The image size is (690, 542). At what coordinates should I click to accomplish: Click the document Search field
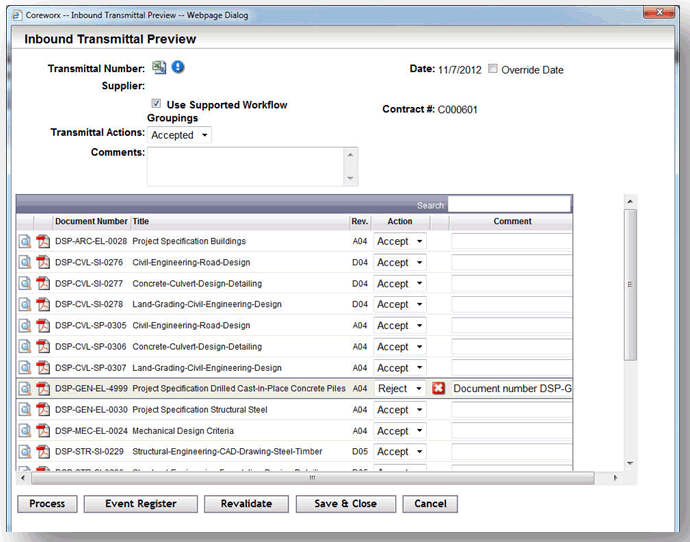pyautogui.click(x=509, y=205)
